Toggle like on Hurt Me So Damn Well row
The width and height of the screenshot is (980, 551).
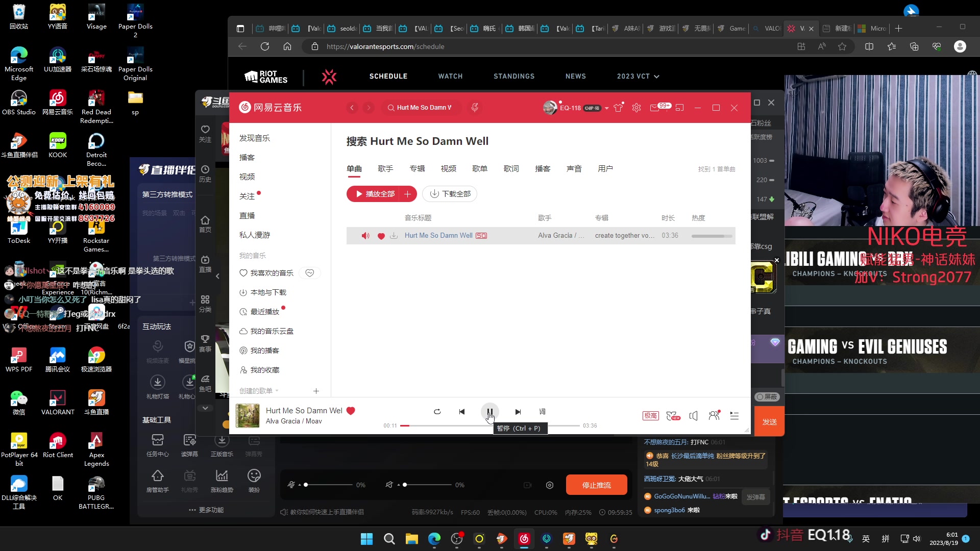tap(381, 236)
